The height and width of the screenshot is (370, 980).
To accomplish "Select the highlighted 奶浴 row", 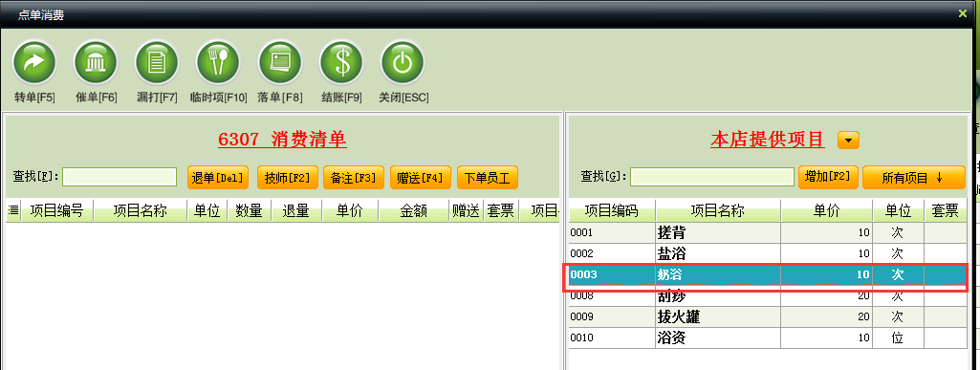I will click(x=768, y=275).
